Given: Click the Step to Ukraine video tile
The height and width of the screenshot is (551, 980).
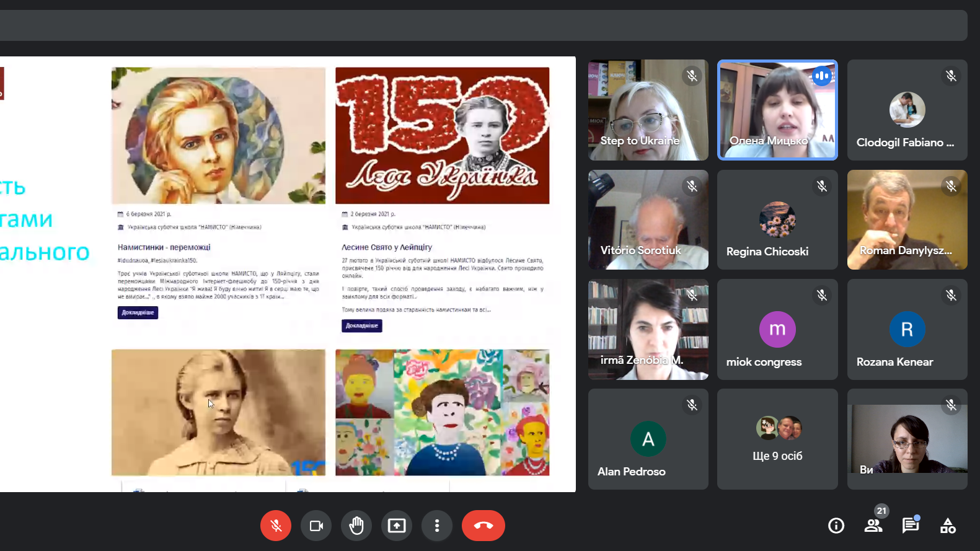Looking at the screenshot, I should [x=648, y=110].
